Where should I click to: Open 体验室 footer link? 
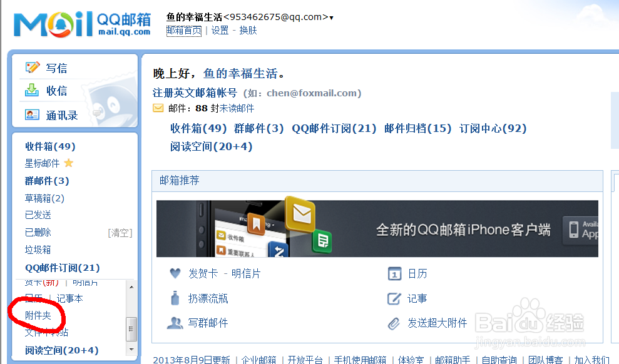pos(411,359)
